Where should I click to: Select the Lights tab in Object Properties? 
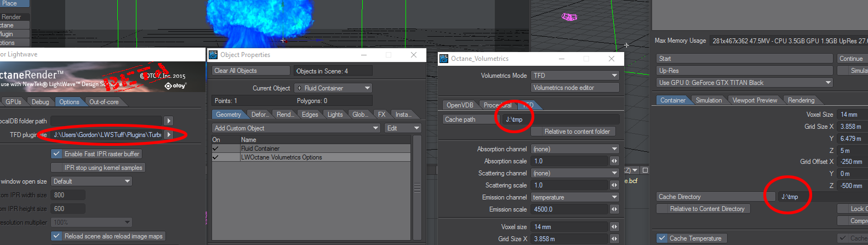(335, 115)
